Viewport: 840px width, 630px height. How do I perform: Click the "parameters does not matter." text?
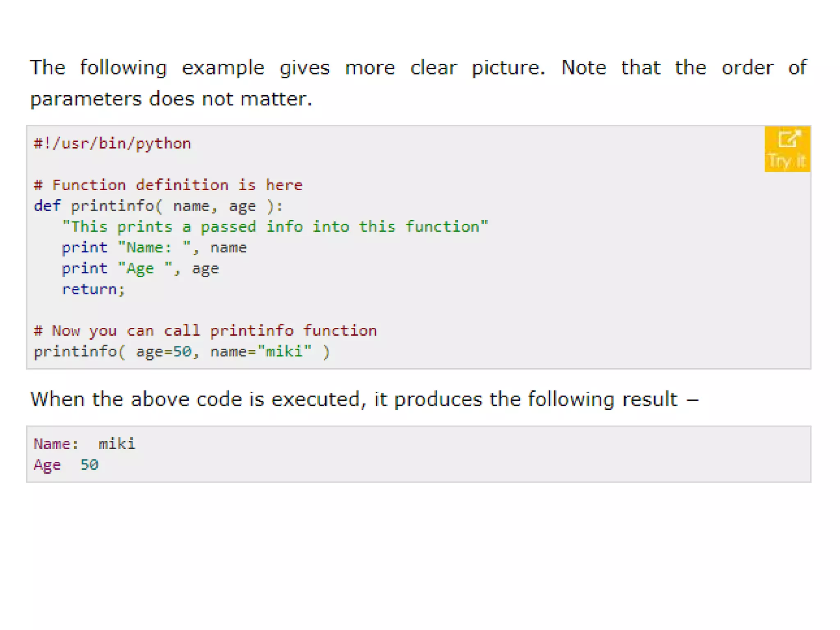(171, 99)
